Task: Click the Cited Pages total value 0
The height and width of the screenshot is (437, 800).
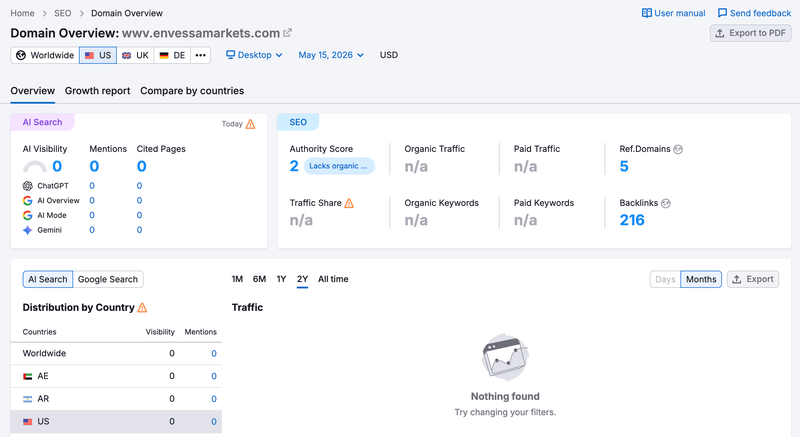Action: 142,166
